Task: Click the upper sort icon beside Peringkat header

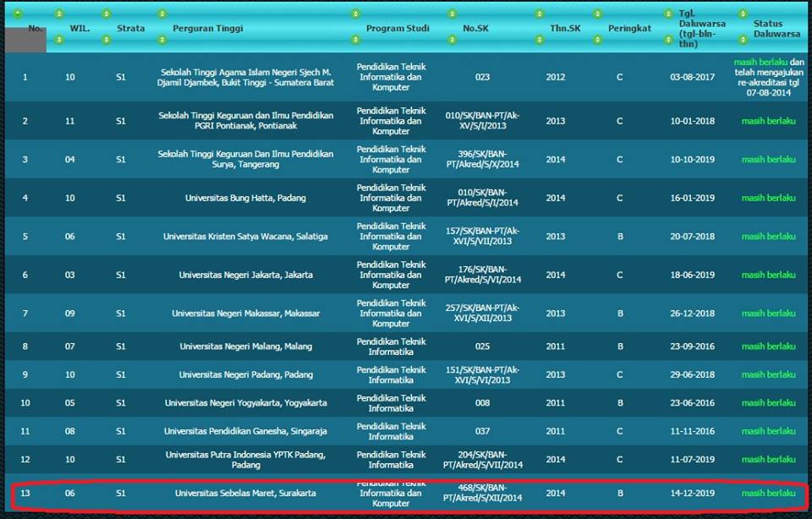Action: coord(597,14)
